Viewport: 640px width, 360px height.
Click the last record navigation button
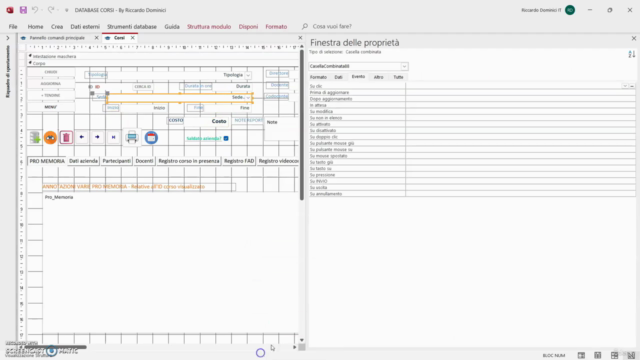coord(113,137)
